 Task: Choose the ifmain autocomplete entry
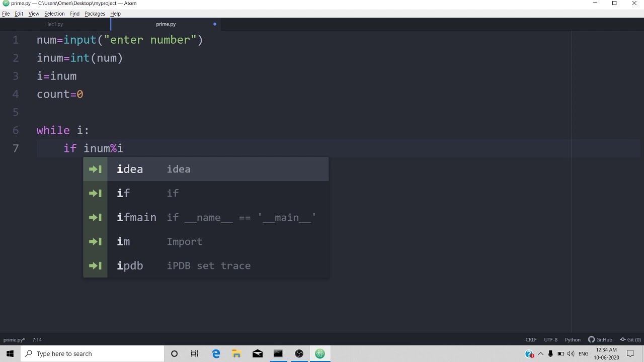tap(206, 217)
